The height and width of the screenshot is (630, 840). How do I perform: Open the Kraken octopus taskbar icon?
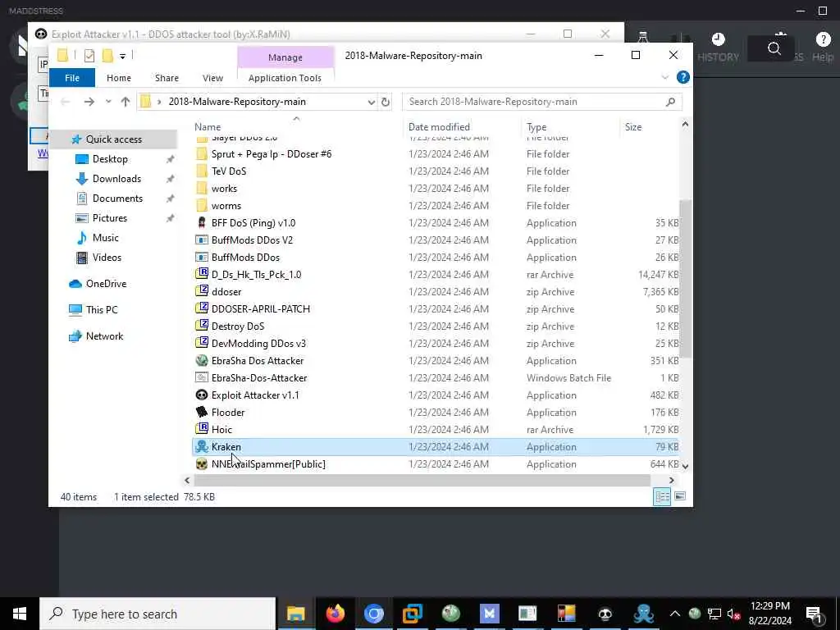[643, 614]
